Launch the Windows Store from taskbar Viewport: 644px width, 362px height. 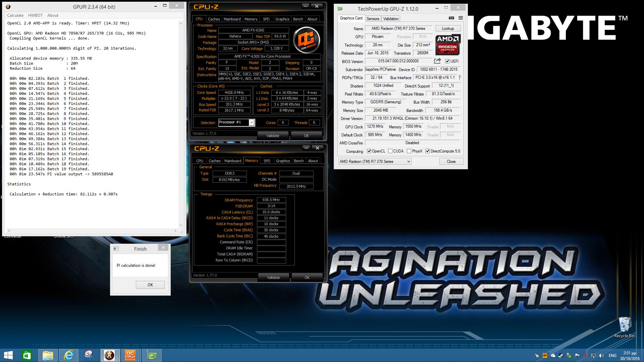point(27,355)
